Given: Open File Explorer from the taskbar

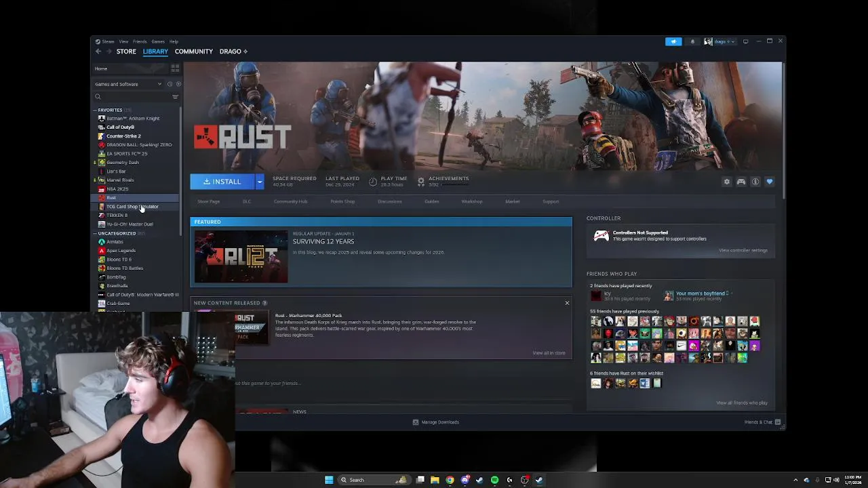Looking at the screenshot, I should click(x=435, y=480).
